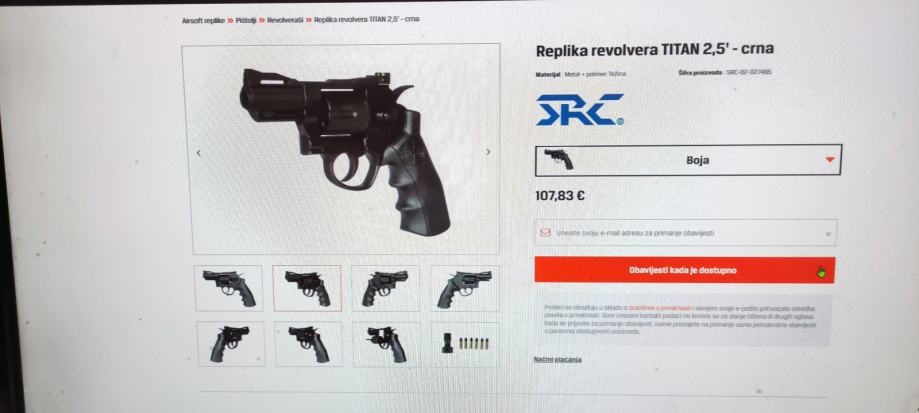
Task: Expand the Boja dropdown via its red arrow
Action: pyautogui.click(x=829, y=159)
